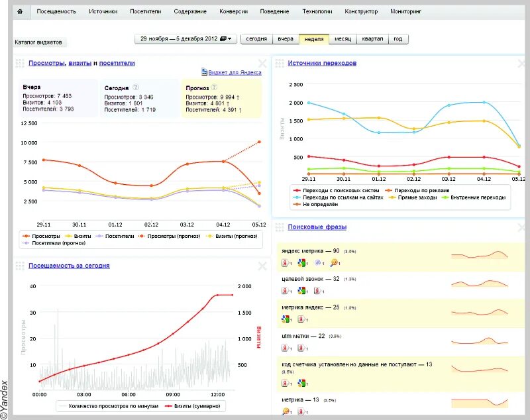Click the Mail.ru @ icon under яндекс метрика
Screen dimensions: 530x420
tap(317, 262)
